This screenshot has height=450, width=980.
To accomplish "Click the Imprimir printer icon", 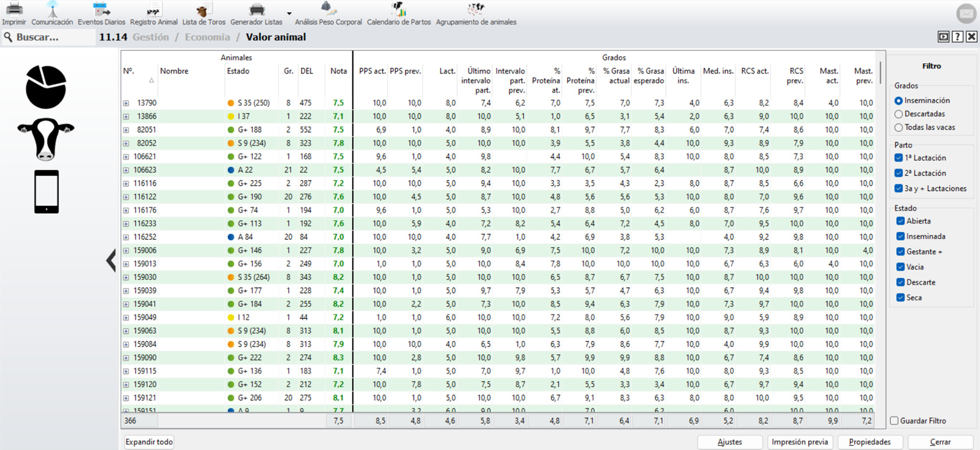I will point(14,9).
